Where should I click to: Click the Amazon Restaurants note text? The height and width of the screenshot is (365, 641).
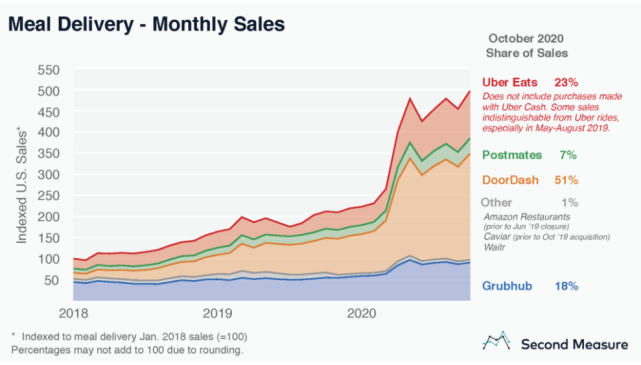527,217
